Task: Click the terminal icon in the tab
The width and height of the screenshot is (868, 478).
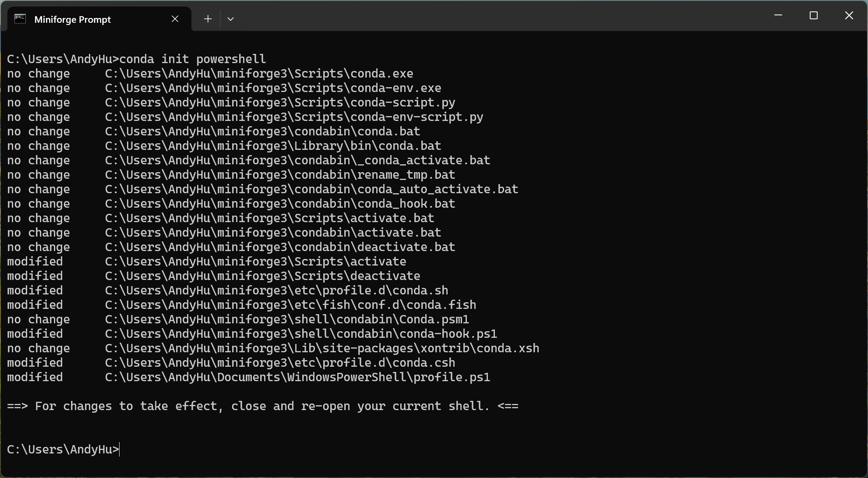Action: (x=20, y=19)
